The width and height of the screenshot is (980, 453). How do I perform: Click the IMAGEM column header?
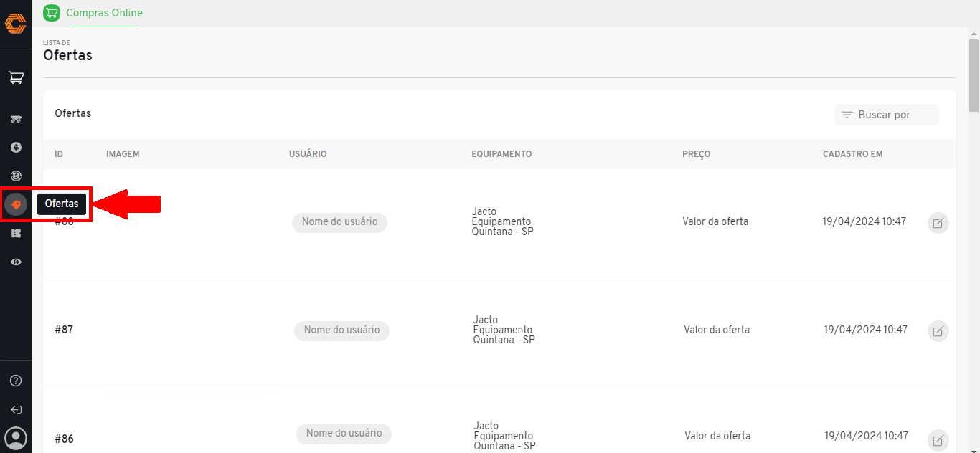[x=123, y=154]
